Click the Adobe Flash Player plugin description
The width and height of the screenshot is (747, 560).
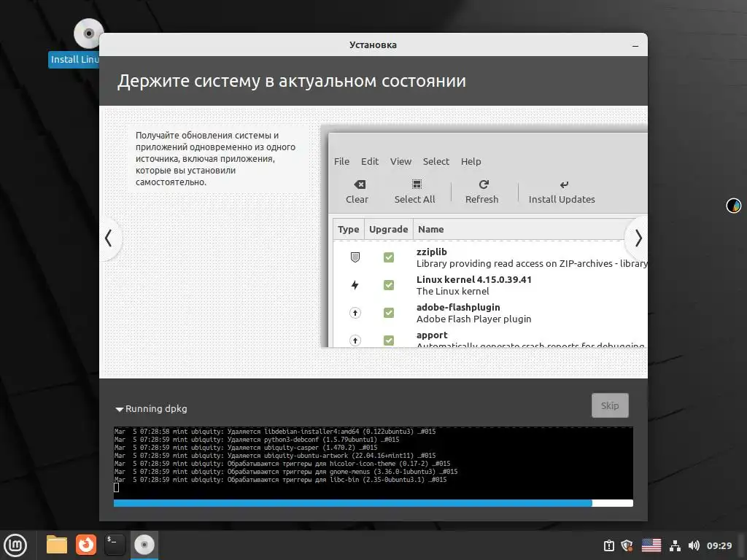point(473,319)
